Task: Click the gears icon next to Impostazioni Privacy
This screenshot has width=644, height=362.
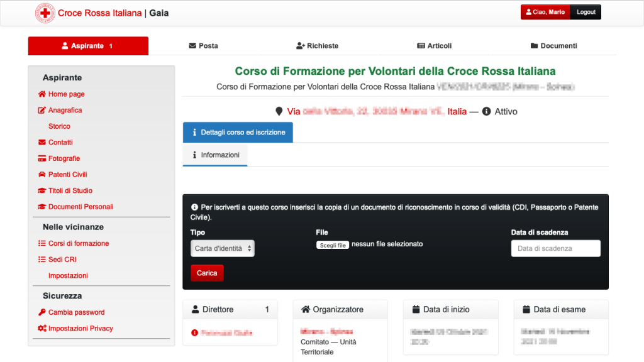Action: tap(42, 328)
